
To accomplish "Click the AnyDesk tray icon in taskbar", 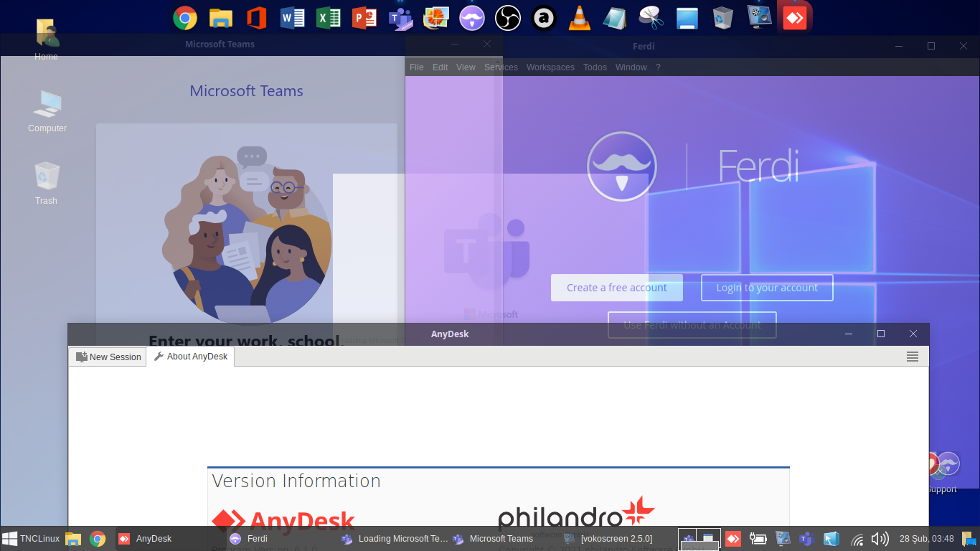I will click(x=733, y=539).
